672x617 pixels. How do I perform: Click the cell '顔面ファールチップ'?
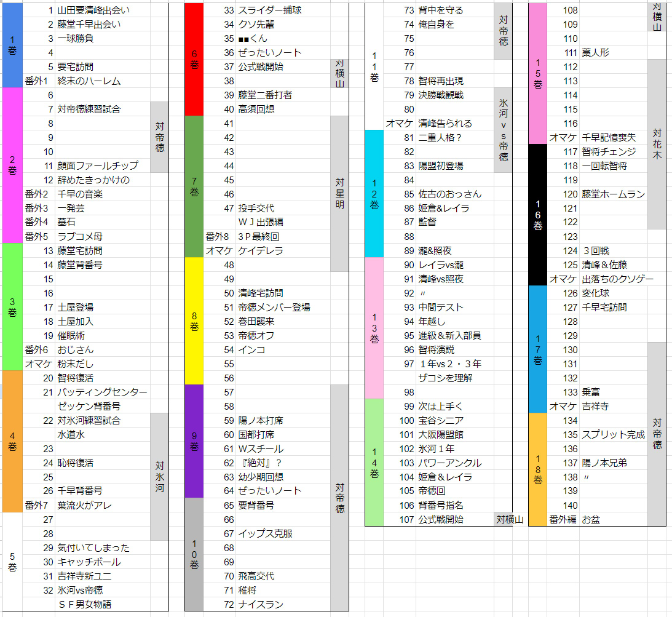pyautogui.click(x=103, y=165)
